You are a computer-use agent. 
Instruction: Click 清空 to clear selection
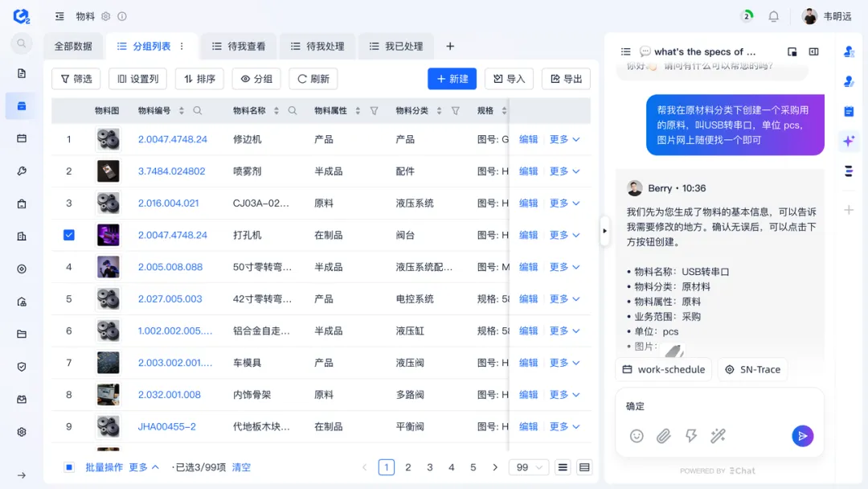pos(241,467)
